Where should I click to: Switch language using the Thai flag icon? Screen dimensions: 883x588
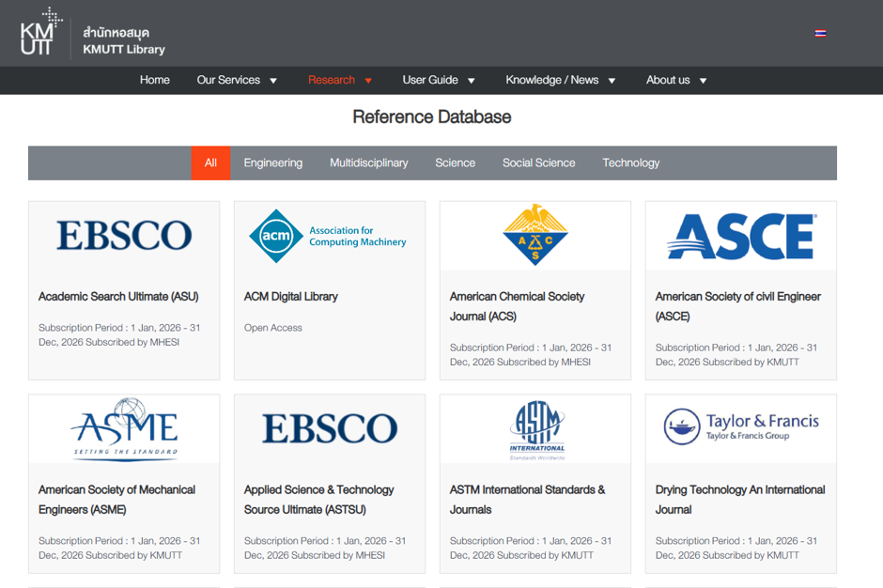click(820, 33)
